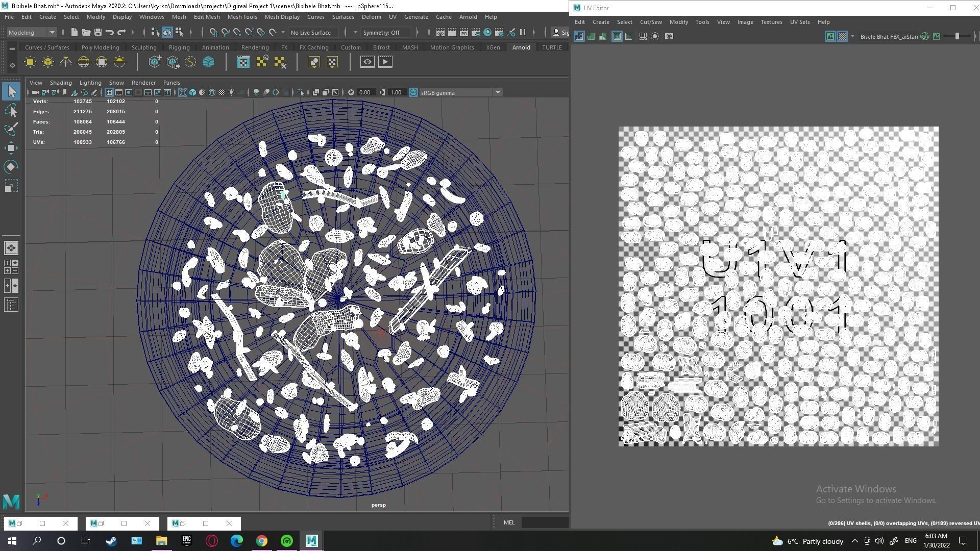Open the Modeling menu set dropdown

pos(32,32)
